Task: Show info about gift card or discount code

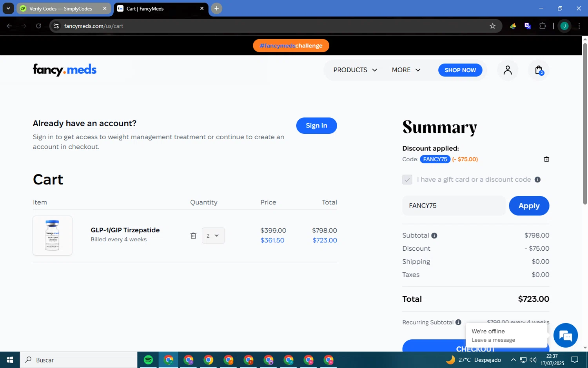Action: coord(537,180)
